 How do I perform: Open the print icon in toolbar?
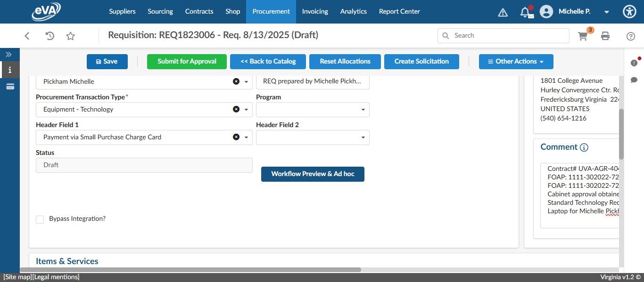click(605, 35)
